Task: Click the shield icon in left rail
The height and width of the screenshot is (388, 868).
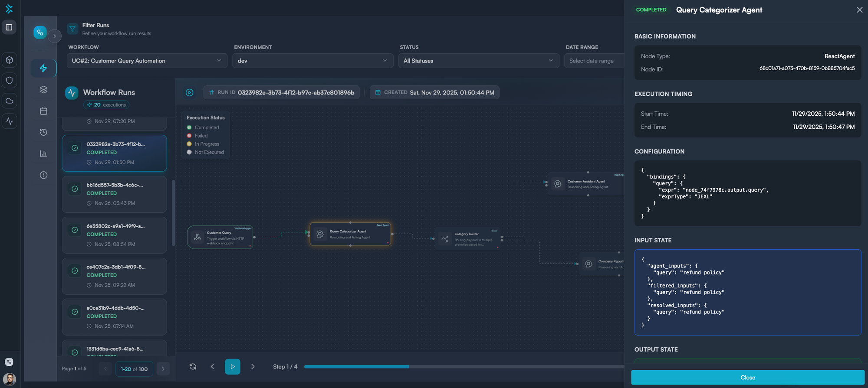Action: coord(10,80)
